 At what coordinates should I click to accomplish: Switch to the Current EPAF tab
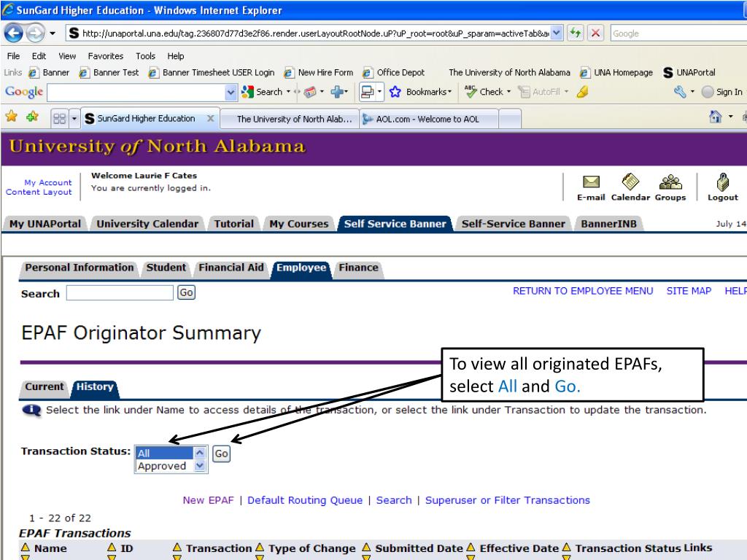[44, 387]
